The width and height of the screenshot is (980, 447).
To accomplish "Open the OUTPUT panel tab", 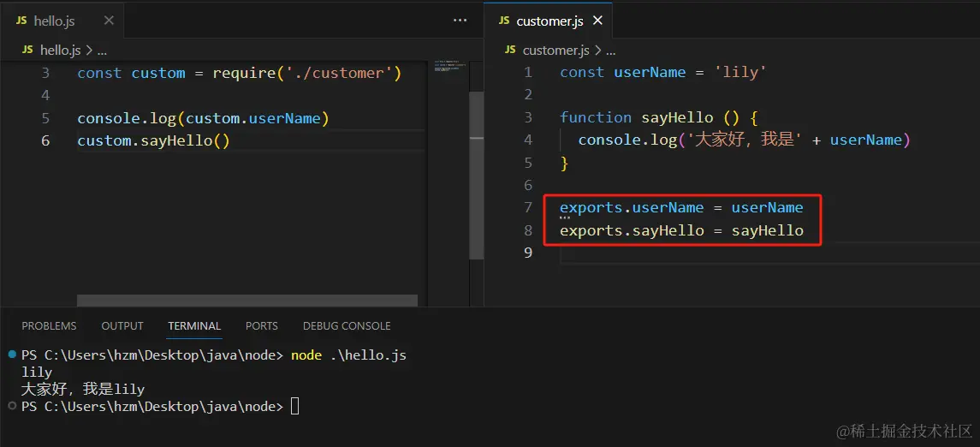I will coord(122,325).
